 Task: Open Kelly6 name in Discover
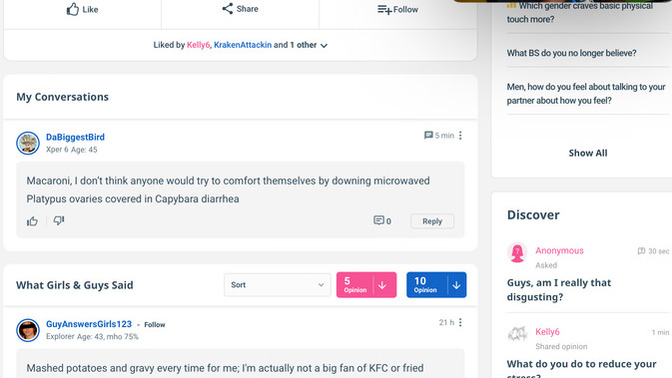[547, 332]
